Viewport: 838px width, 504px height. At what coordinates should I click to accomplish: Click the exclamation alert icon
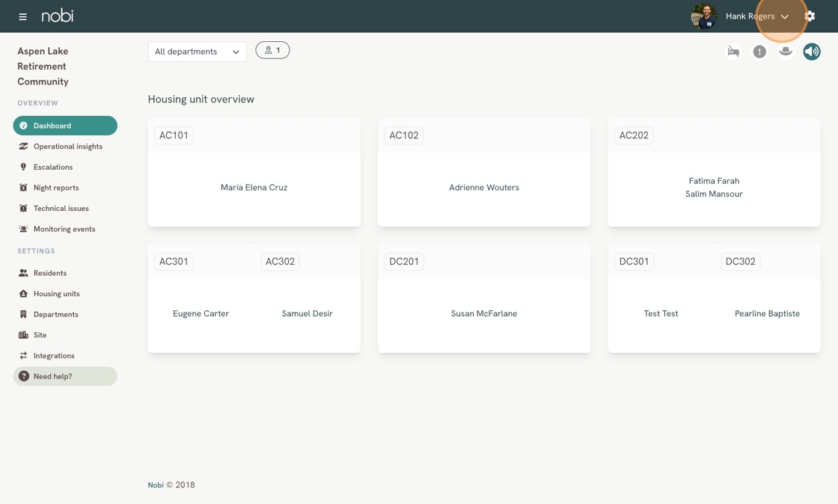click(x=759, y=52)
